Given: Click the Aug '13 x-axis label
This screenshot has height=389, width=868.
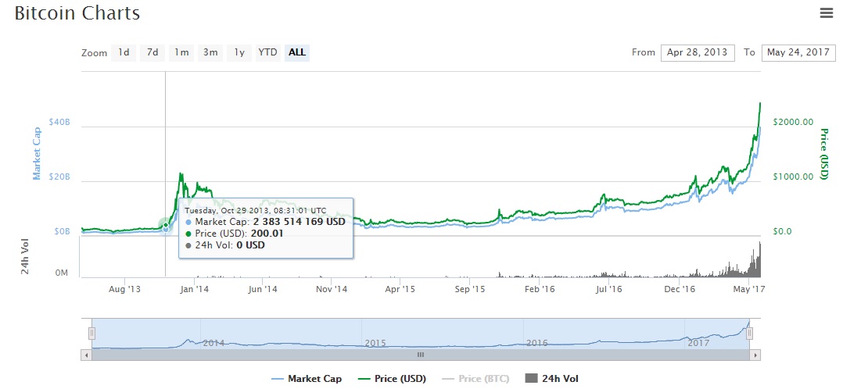Looking at the screenshot, I should coord(124,289).
